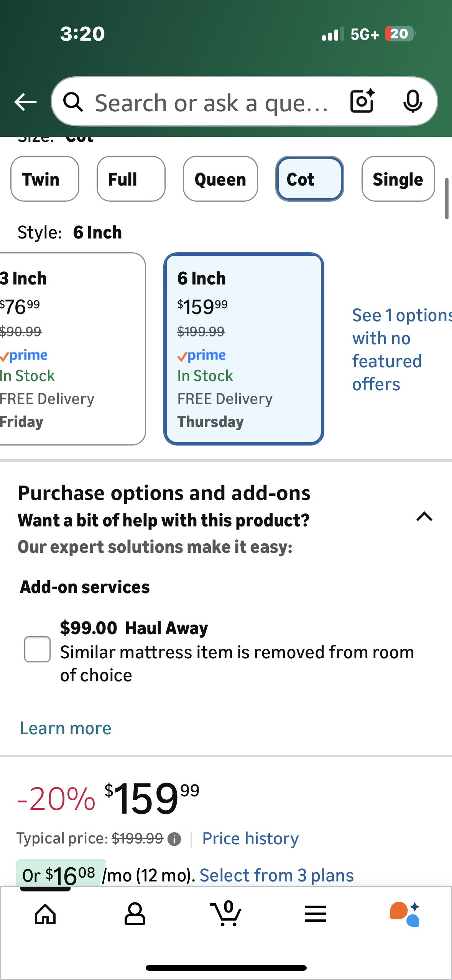Screen dimensions: 452x980
Task: Enable the $99.00 Haul Away service
Action: [37, 649]
